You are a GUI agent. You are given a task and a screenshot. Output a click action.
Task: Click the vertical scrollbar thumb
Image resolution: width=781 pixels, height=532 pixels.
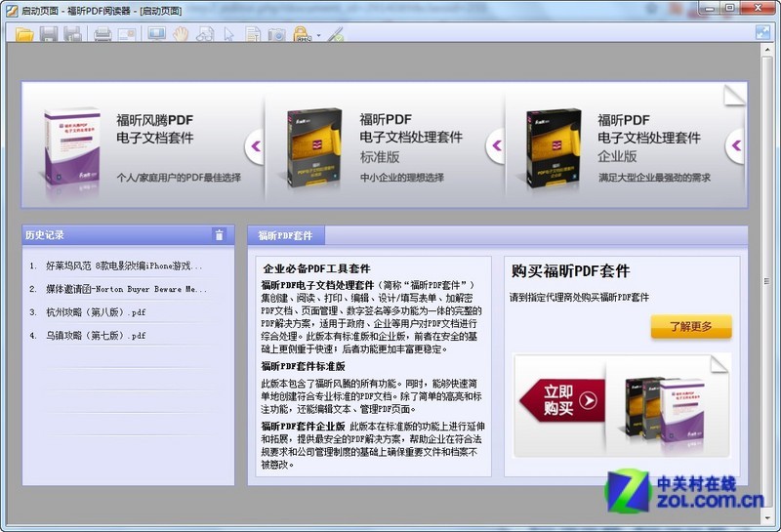pos(766,281)
